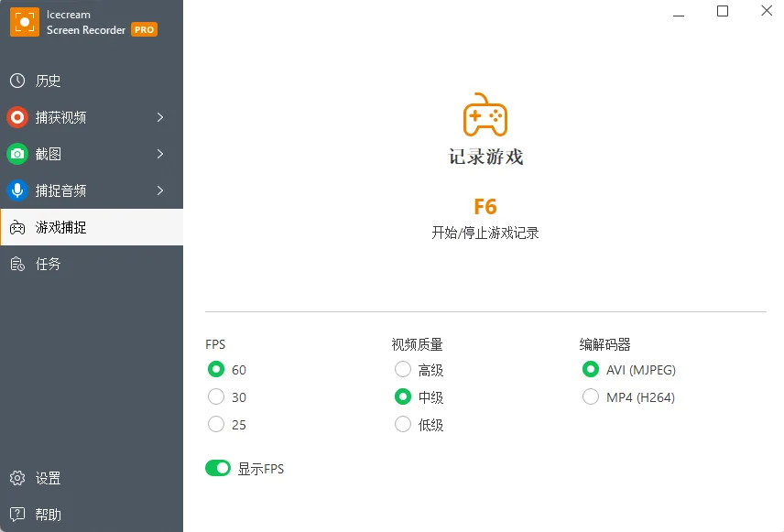Select the 30 FPS radio button
The width and height of the screenshot is (784, 532).
pyautogui.click(x=216, y=397)
